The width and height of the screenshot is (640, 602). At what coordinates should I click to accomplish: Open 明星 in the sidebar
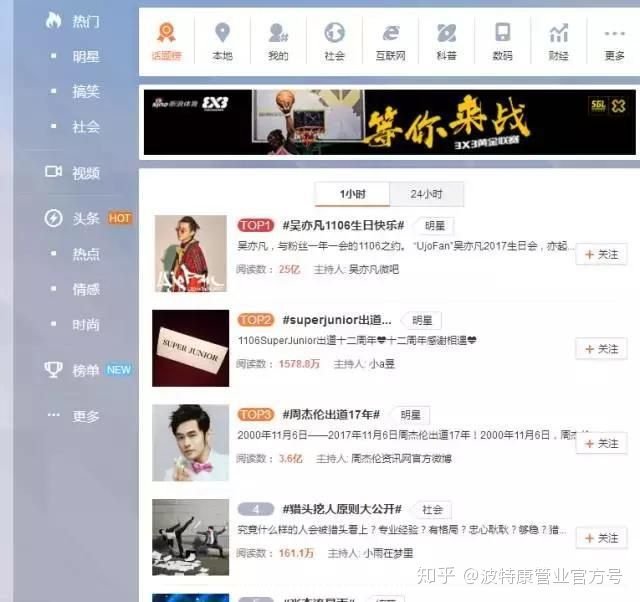[x=86, y=56]
